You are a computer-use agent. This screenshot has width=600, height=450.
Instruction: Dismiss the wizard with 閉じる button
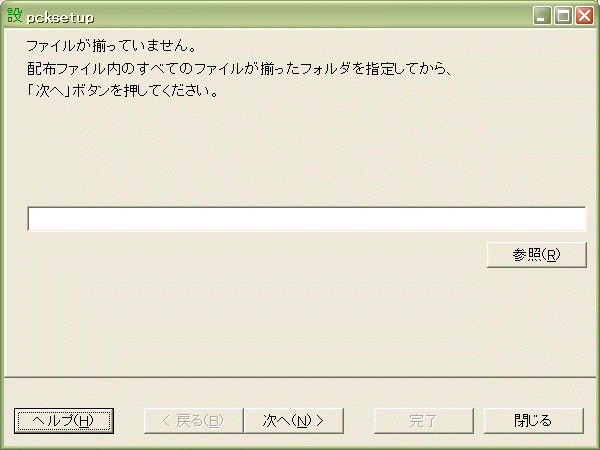click(x=534, y=421)
